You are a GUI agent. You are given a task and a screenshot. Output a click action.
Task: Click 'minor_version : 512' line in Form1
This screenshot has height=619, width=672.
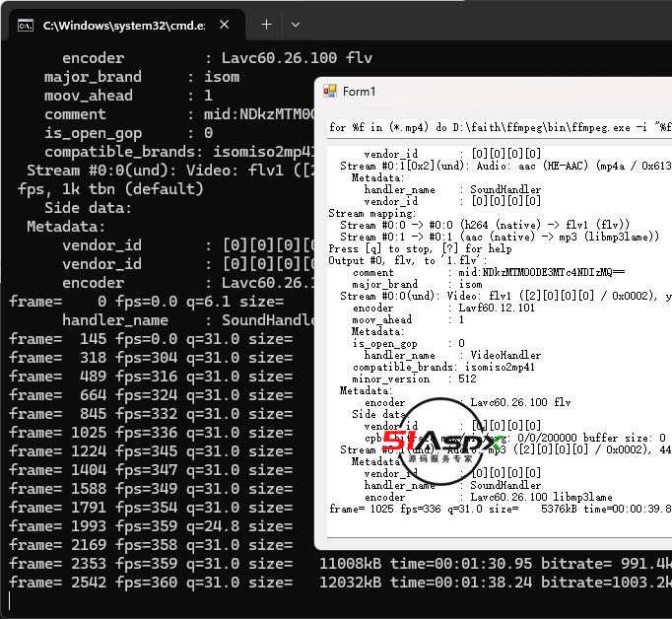pos(414,378)
